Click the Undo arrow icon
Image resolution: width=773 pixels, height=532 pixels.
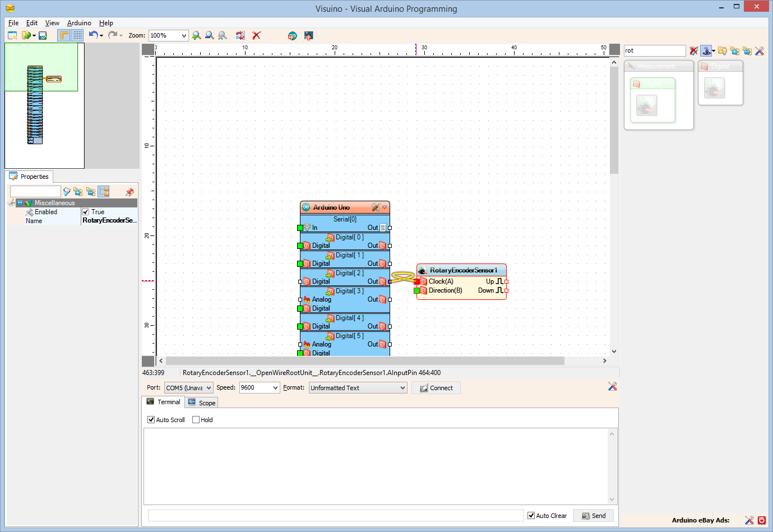93,35
